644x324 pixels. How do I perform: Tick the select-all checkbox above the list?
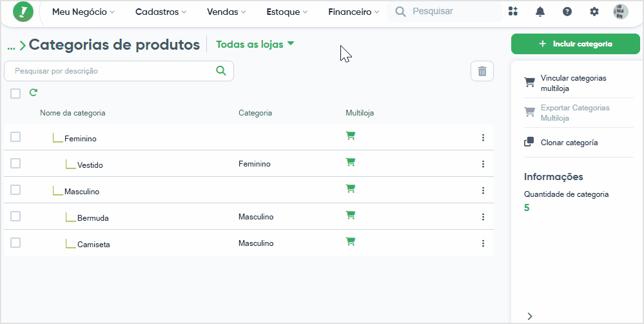(15, 94)
